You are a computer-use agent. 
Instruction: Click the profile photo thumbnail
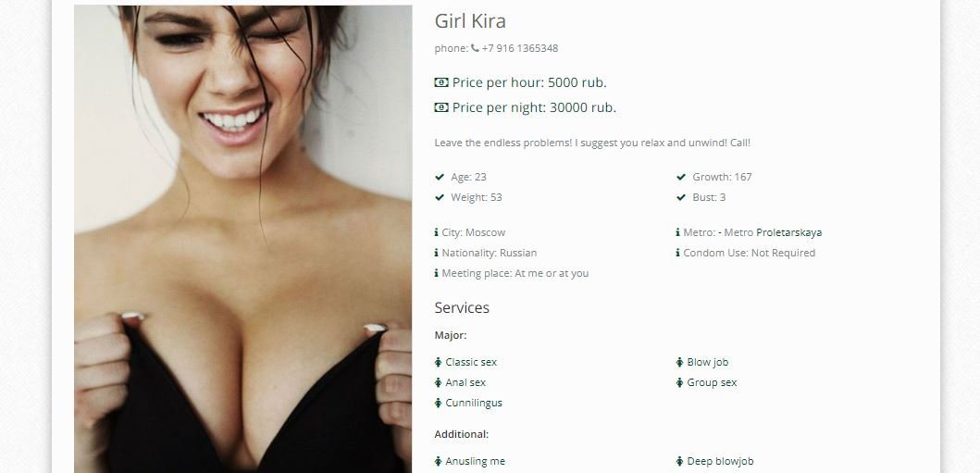coord(243,239)
